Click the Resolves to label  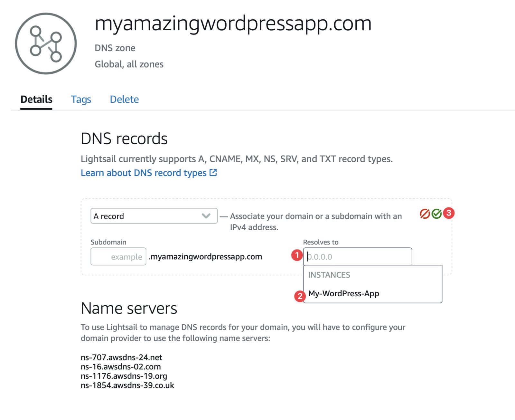(x=321, y=242)
